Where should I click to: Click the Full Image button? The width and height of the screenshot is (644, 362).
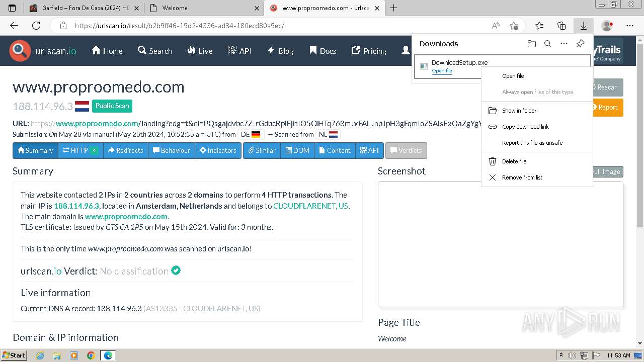pos(607,171)
